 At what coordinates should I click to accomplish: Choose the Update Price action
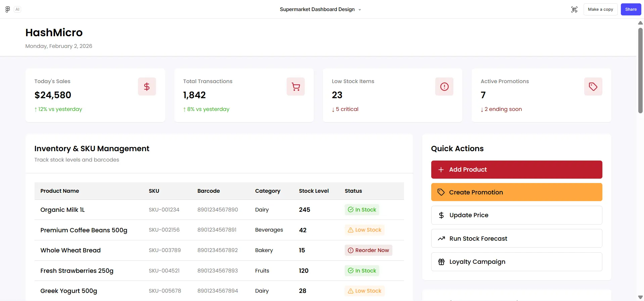click(x=516, y=215)
